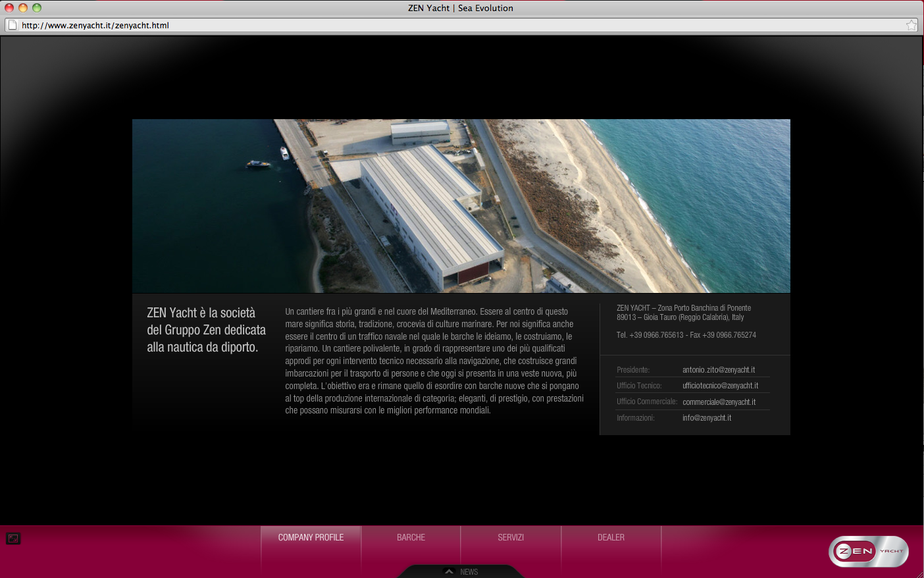This screenshot has height=578, width=924.
Task: Click the page icon in the address bar
Action: pos(12,25)
